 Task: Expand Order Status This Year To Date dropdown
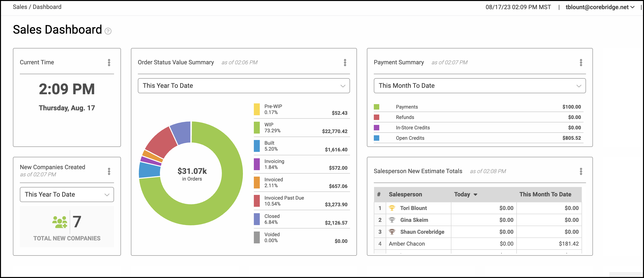243,86
